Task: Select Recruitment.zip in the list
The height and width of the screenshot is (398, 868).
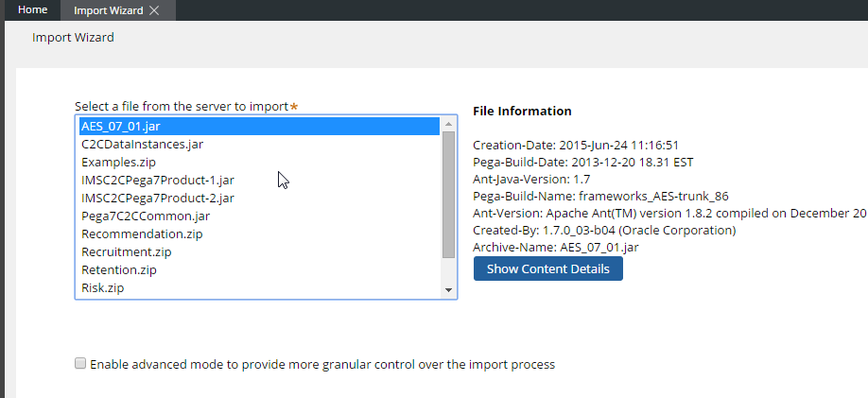Action: coord(126,252)
